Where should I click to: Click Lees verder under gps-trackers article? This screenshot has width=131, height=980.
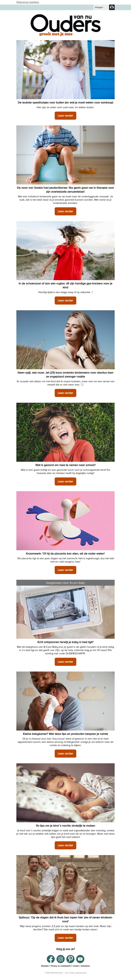point(65,301)
